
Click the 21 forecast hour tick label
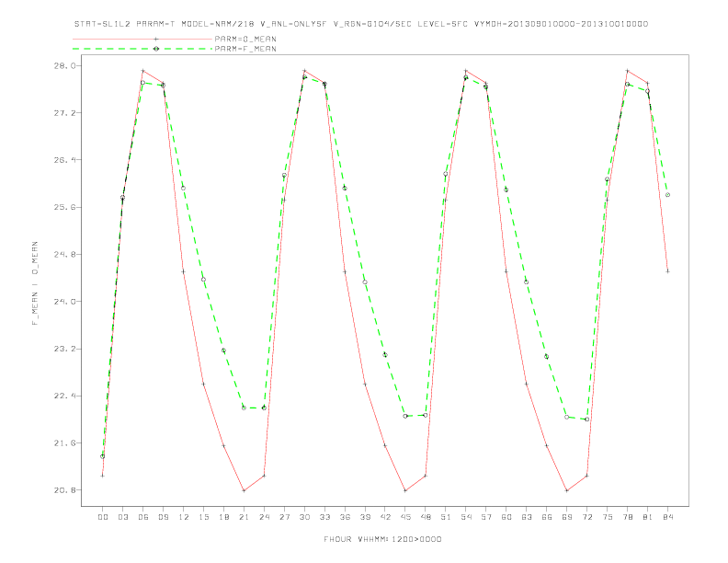point(244,517)
